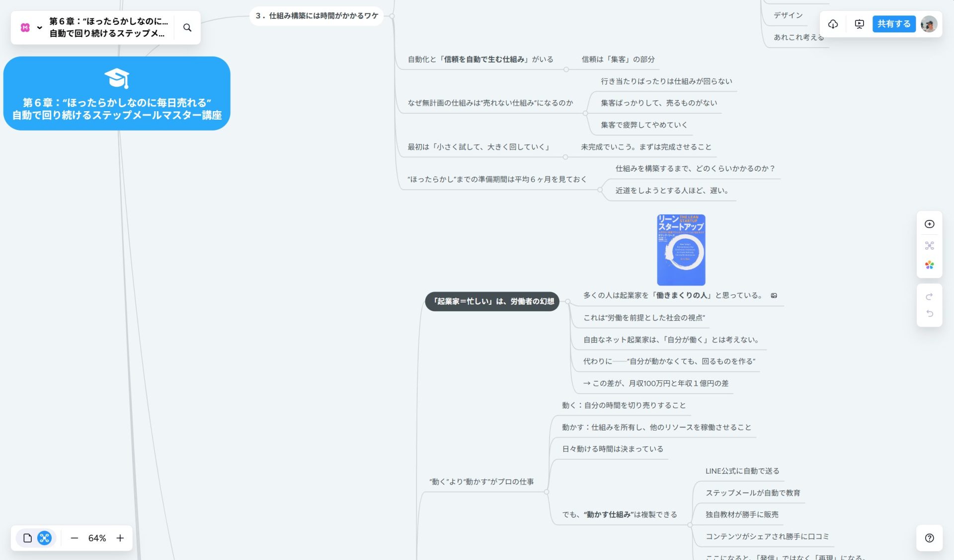954x560 pixels.
Task: Select 未完成でいこう。まずは完成させること node
Action: click(646, 146)
